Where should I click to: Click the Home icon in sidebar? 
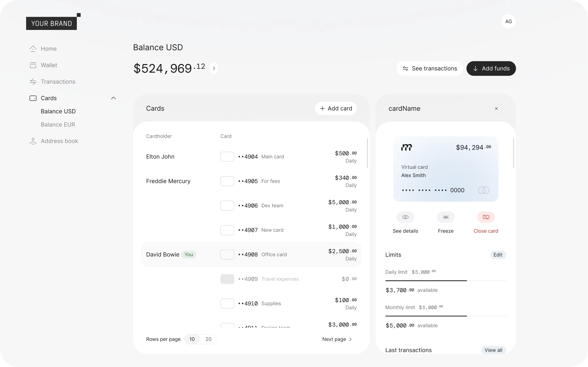(33, 49)
